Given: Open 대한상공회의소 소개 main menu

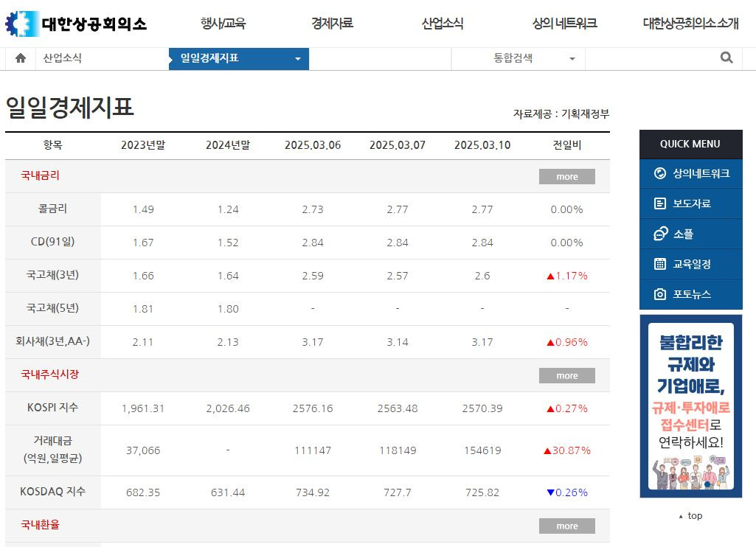Looking at the screenshot, I should (690, 23).
